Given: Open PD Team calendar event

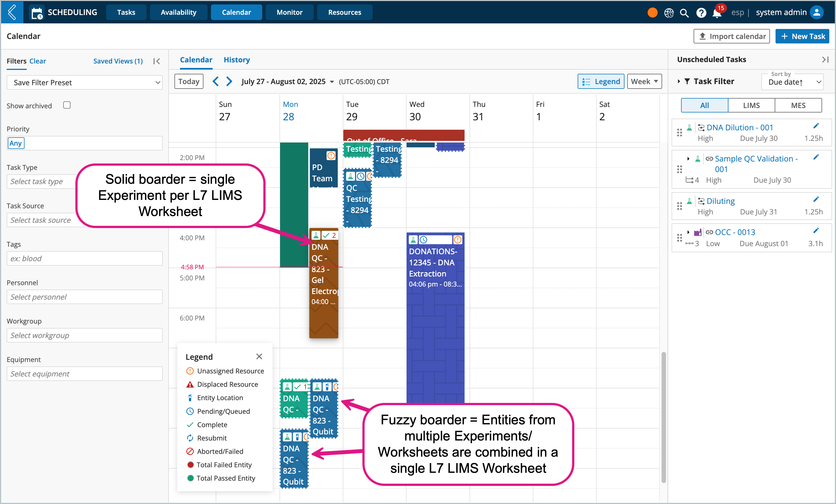Looking at the screenshot, I should 324,168.
